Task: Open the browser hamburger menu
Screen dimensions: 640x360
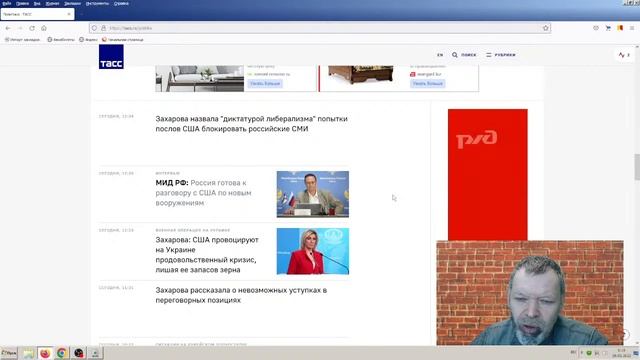Action: click(632, 28)
